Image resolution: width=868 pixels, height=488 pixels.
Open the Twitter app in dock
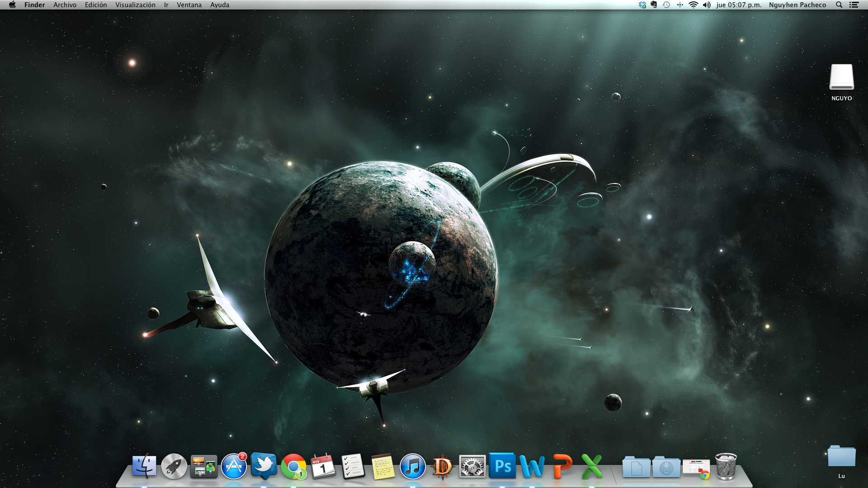click(264, 466)
